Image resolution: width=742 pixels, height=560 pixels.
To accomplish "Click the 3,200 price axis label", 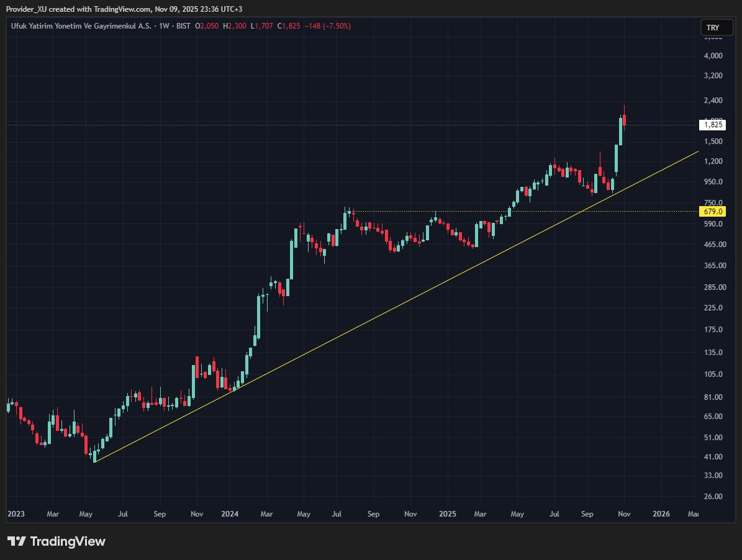I will coord(713,76).
